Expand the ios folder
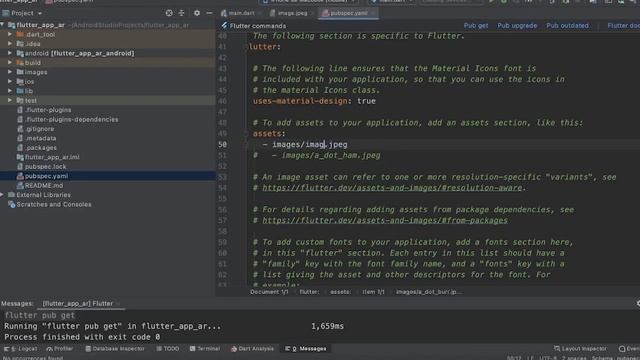This screenshot has width=640, height=360. (10, 81)
